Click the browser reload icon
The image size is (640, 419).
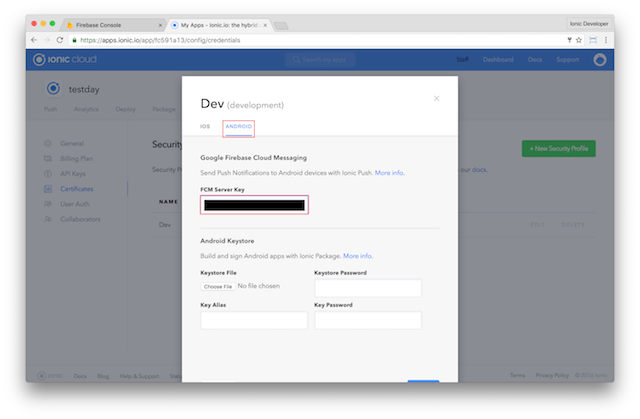coord(60,39)
